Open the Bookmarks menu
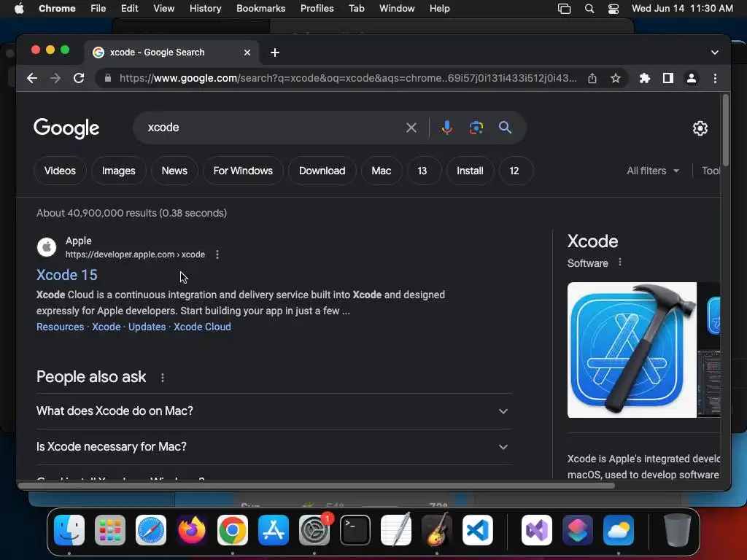Image resolution: width=747 pixels, height=560 pixels. [x=260, y=9]
